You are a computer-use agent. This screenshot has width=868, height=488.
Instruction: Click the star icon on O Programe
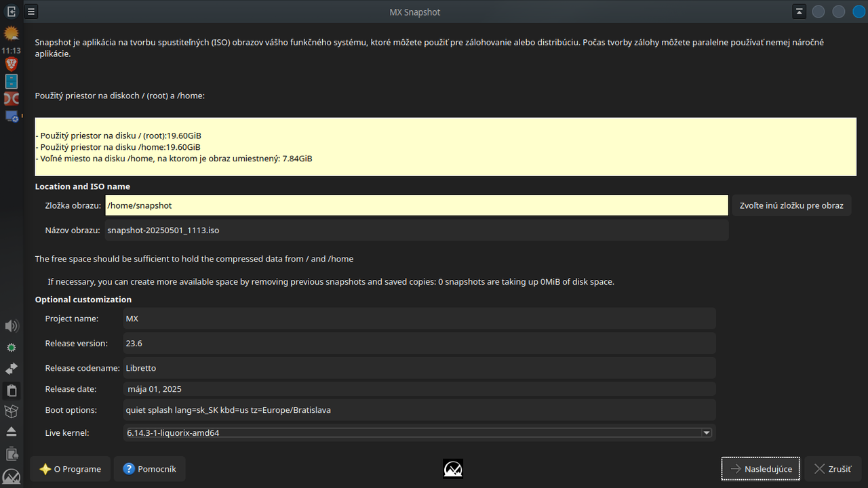click(45, 469)
